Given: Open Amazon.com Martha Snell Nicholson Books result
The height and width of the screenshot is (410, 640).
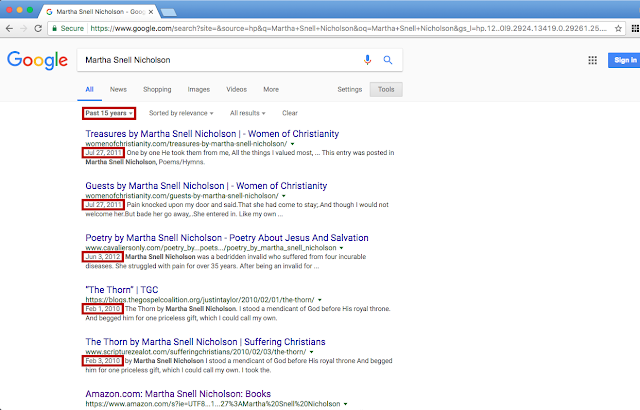Looking at the screenshot, I should click(x=178, y=394).
